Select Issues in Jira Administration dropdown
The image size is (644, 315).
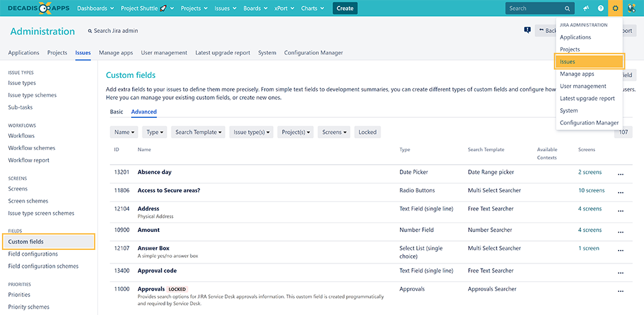(x=589, y=62)
